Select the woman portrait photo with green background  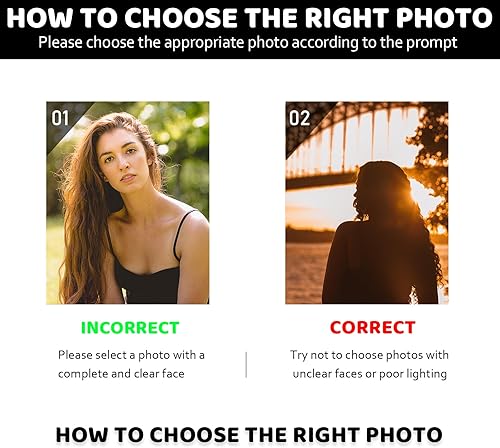[x=128, y=203]
